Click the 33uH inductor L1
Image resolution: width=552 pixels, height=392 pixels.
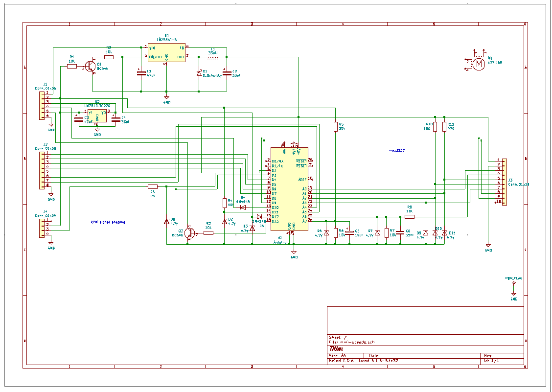[x=212, y=58]
